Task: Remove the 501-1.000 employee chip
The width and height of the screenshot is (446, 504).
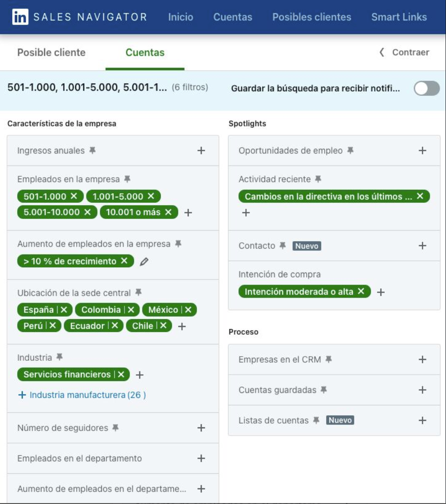Action: click(x=74, y=196)
